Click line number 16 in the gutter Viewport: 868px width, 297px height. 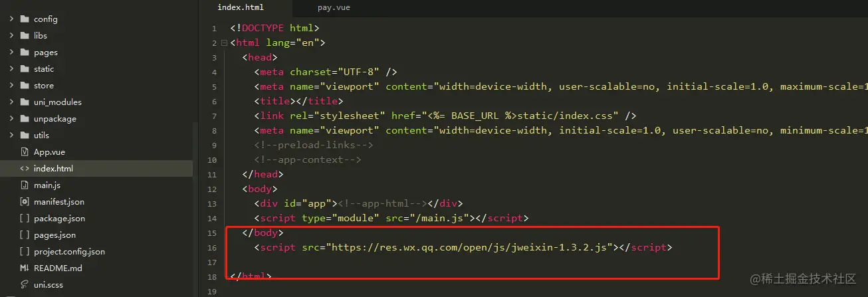(212, 248)
